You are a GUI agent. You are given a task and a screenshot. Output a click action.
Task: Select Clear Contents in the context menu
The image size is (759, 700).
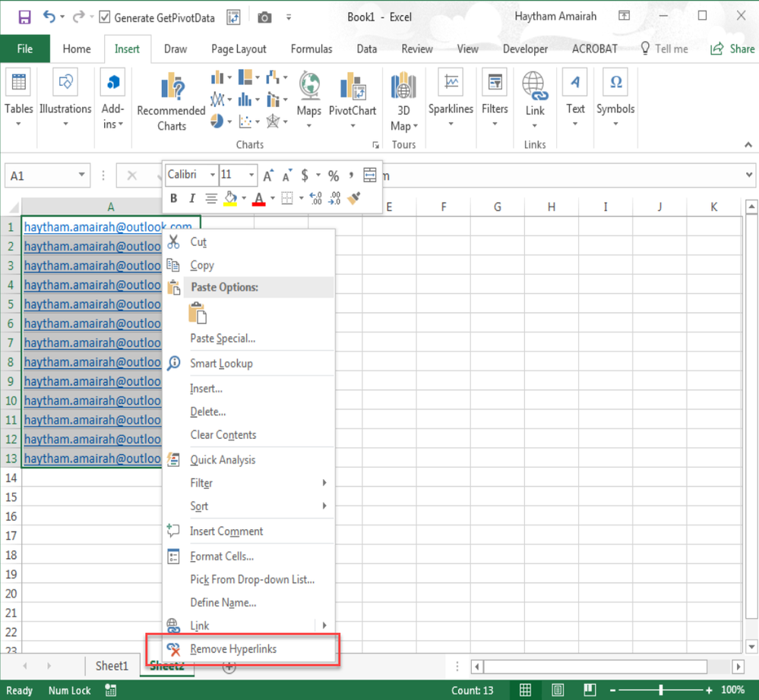(248, 435)
